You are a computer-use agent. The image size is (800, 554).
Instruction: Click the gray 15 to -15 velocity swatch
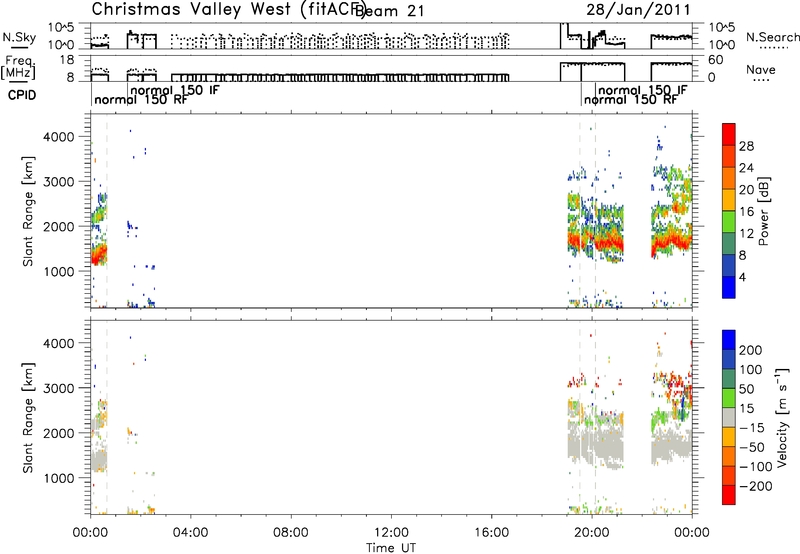tap(729, 417)
